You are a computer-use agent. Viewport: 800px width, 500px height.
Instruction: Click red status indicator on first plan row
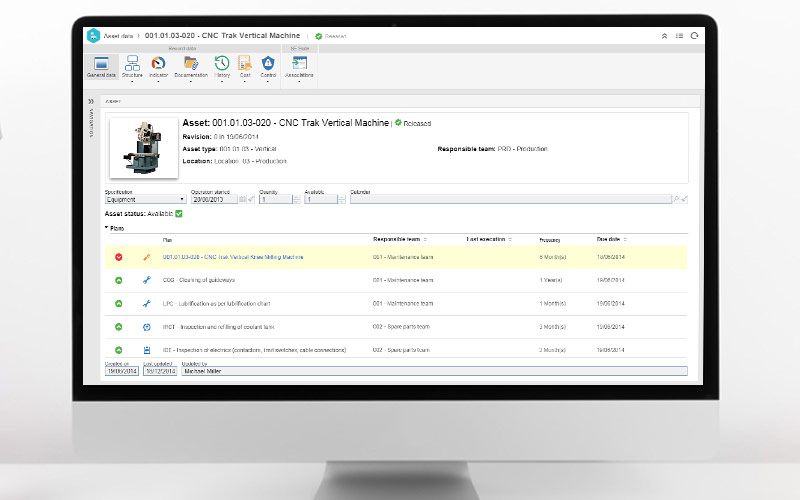pyautogui.click(x=119, y=257)
